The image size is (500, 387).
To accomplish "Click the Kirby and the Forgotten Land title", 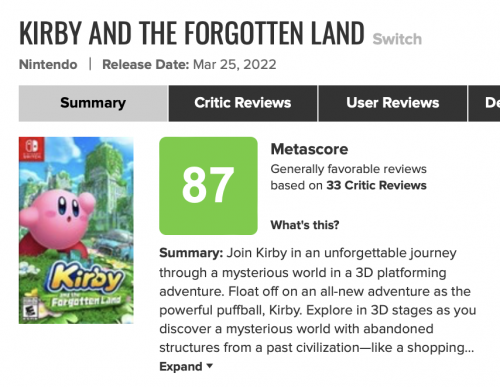I will pyautogui.click(x=192, y=33).
